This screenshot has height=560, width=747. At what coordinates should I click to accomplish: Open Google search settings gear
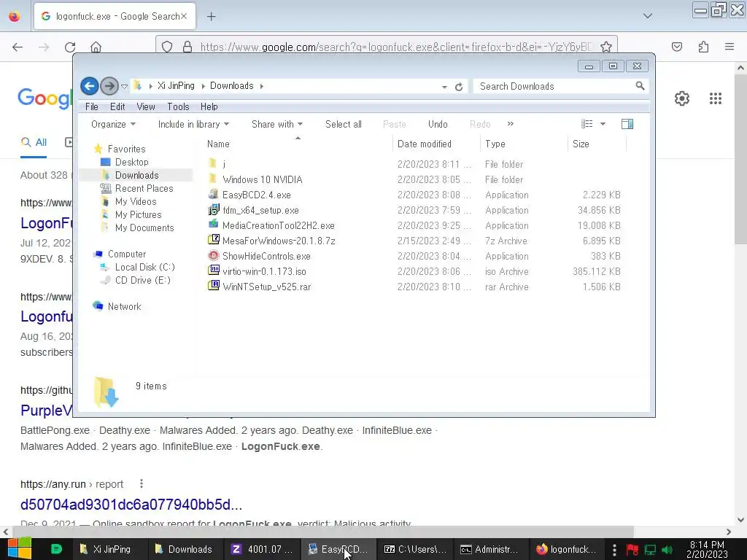[x=682, y=98]
